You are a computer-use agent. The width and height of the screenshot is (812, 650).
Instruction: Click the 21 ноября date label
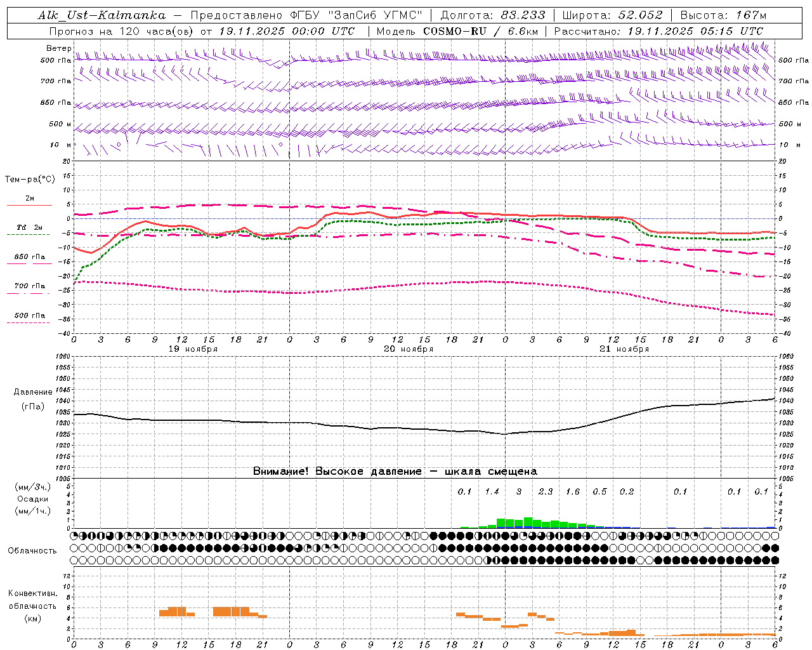tap(624, 349)
